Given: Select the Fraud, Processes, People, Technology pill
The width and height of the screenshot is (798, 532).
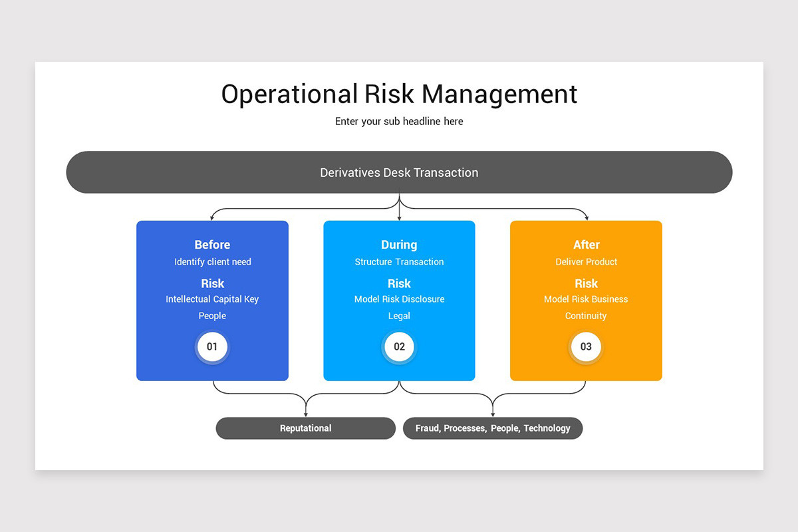Looking at the screenshot, I should click(493, 428).
